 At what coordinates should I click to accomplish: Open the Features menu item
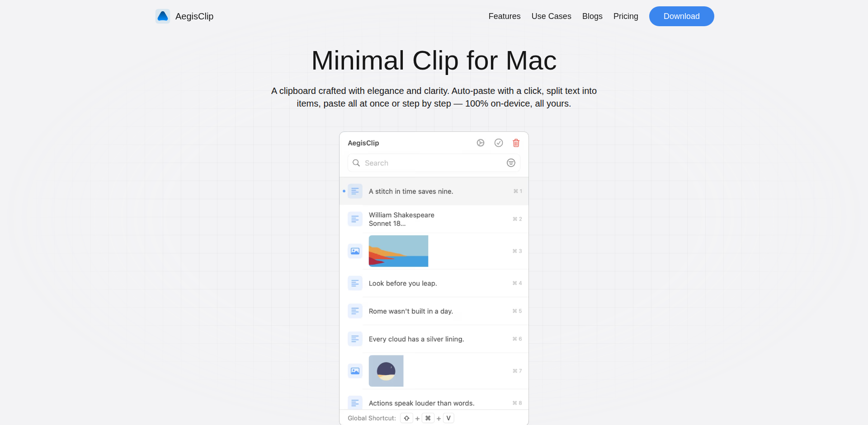click(x=505, y=16)
